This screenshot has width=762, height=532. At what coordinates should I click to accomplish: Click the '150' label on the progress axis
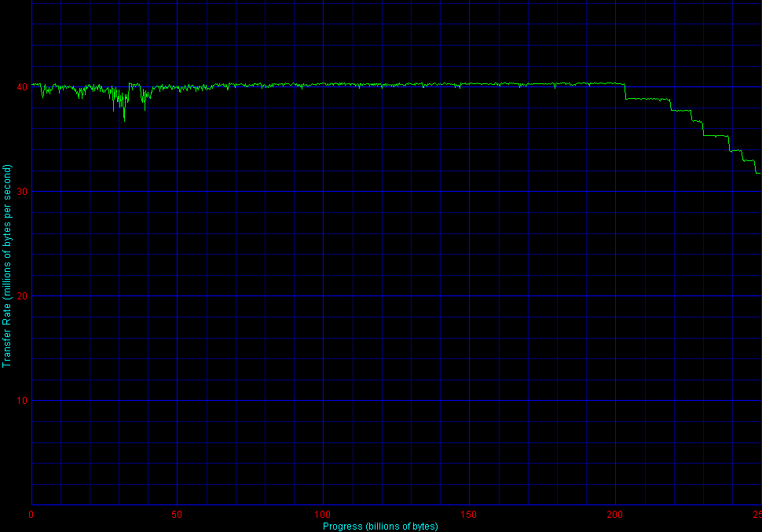(469, 515)
